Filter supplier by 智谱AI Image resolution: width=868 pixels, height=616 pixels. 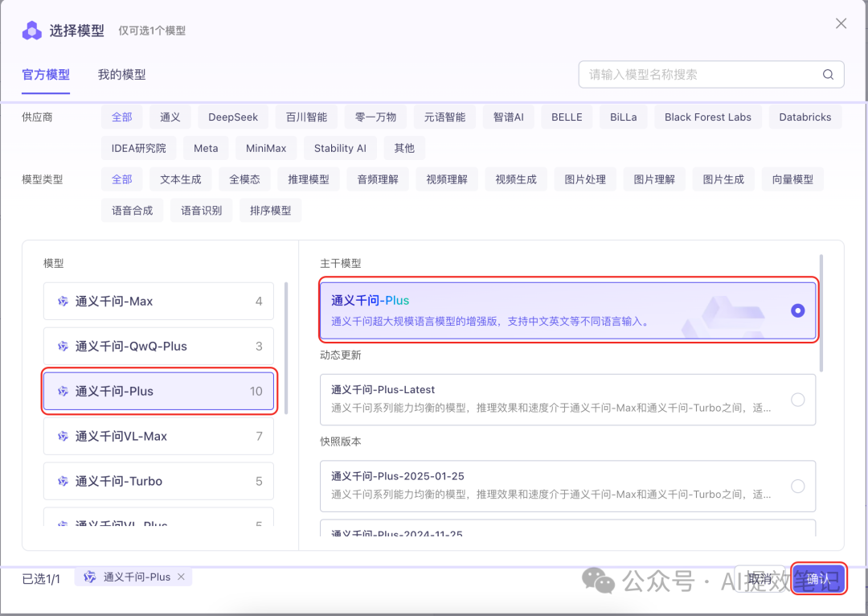pyautogui.click(x=508, y=117)
